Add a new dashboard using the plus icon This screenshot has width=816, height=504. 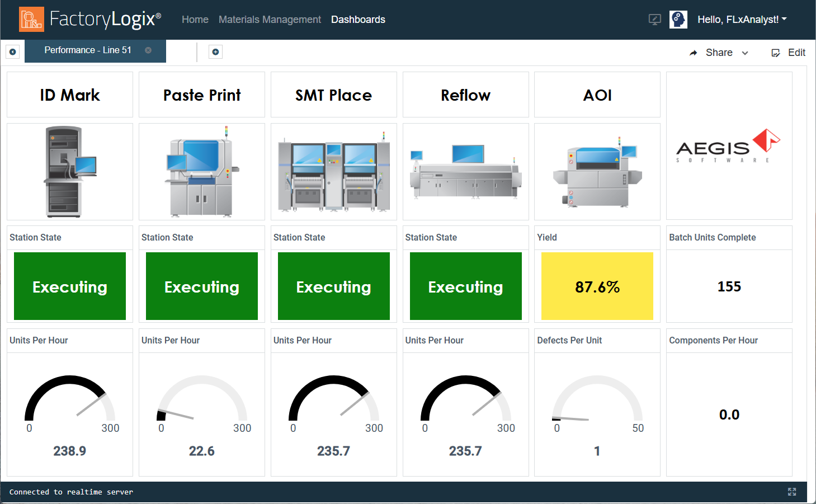[215, 51]
